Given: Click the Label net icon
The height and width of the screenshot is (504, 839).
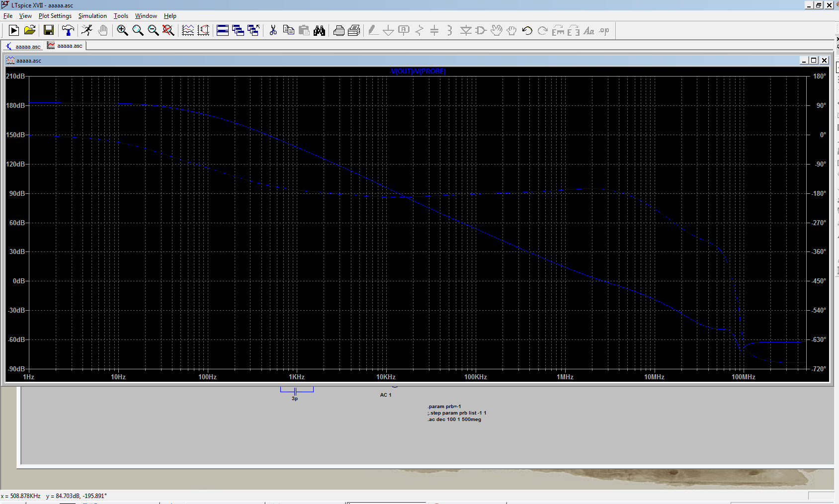Looking at the screenshot, I should pos(404,31).
